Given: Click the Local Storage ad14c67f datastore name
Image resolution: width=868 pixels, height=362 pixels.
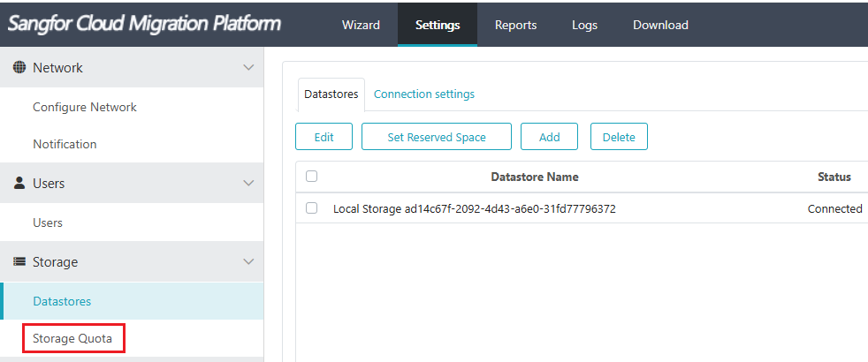Looking at the screenshot, I should coord(475,209).
